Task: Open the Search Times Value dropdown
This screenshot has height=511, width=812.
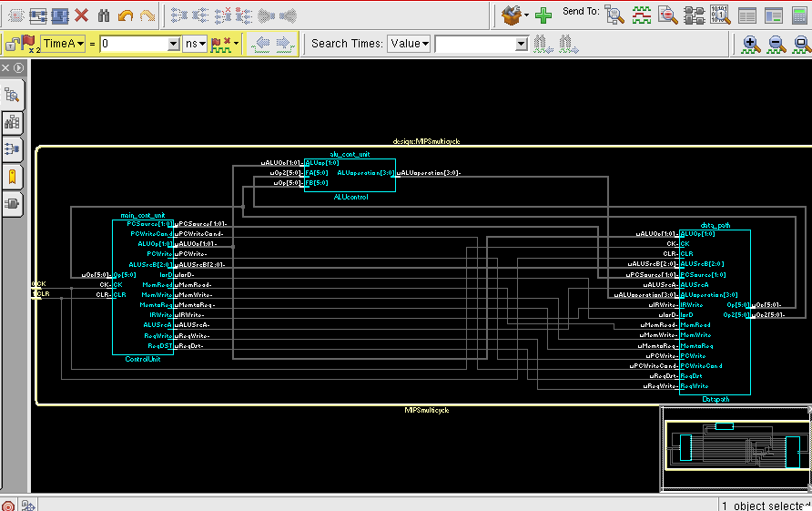Action: pos(410,44)
